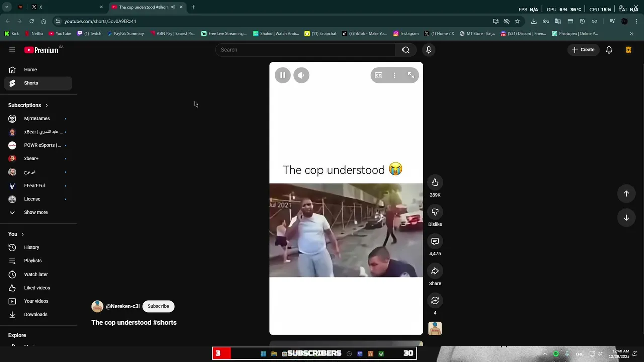Pause the playing short
Viewport: 644px width, 362px height.
pyautogui.click(x=283, y=75)
